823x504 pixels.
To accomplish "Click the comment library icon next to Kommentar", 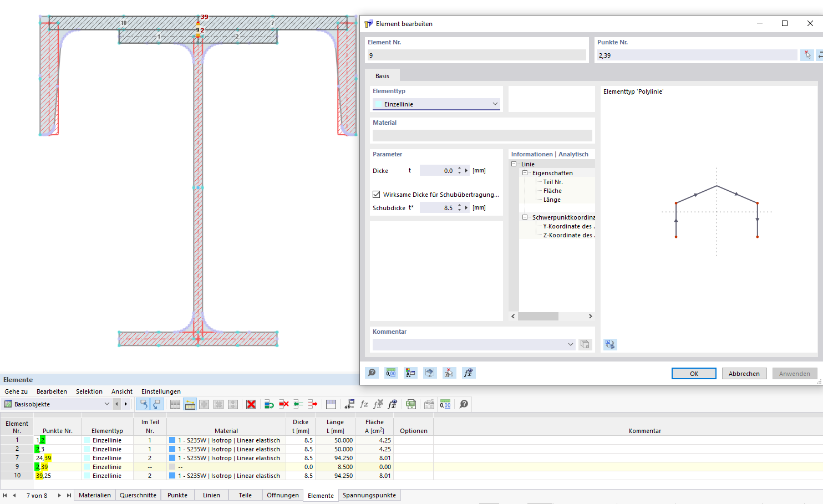I will coord(585,344).
